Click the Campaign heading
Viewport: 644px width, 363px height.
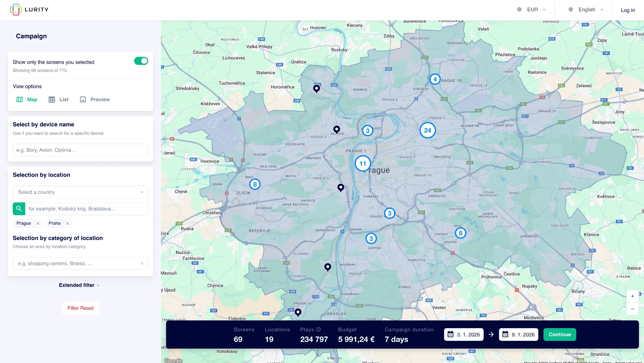click(x=32, y=36)
